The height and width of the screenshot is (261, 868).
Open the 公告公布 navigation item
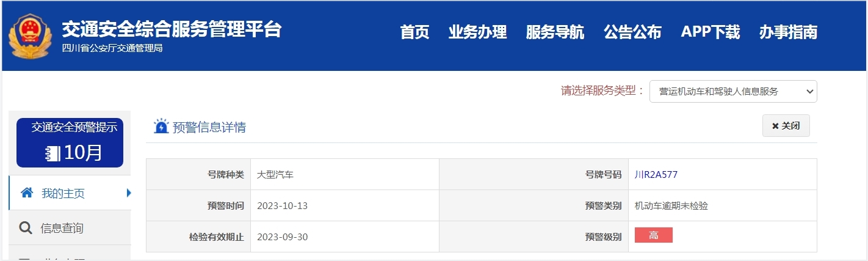pos(632,32)
